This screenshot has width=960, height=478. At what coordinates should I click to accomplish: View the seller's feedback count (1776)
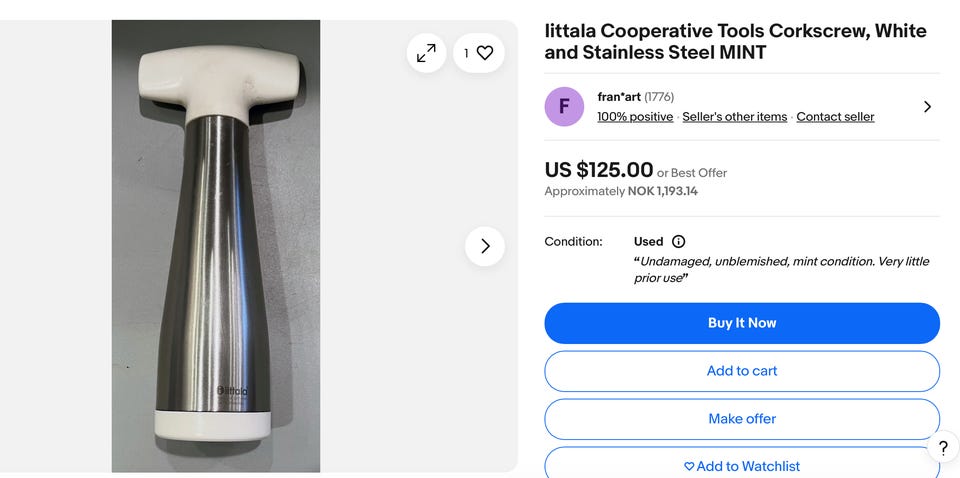(659, 97)
